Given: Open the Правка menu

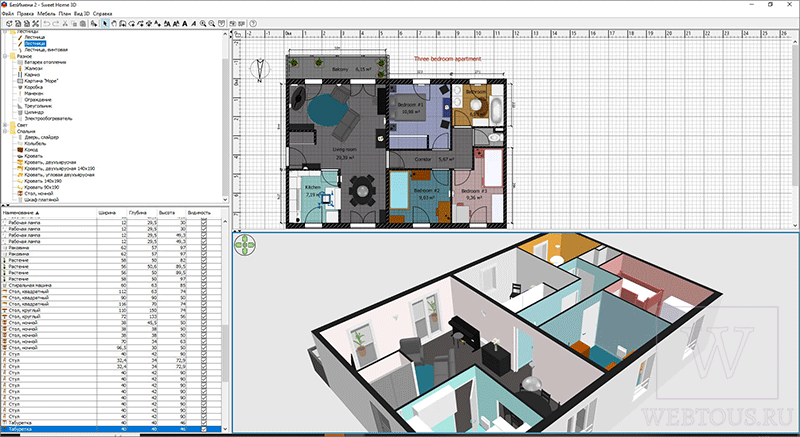Looking at the screenshot, I should tap(25, 13).
